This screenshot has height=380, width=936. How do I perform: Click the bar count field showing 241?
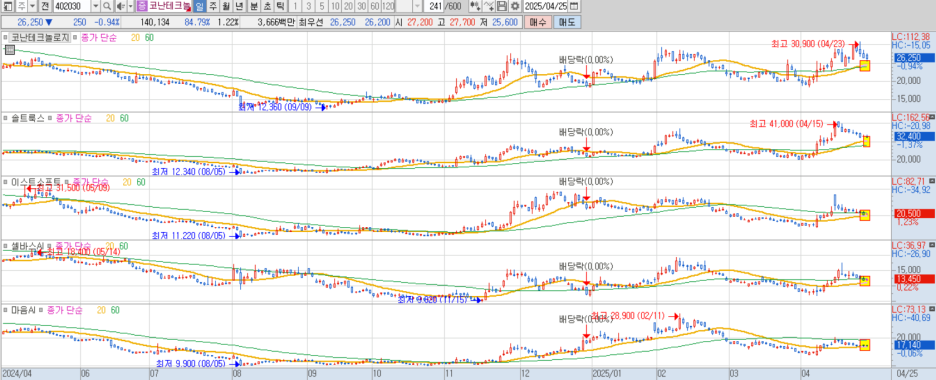[433, 7]
